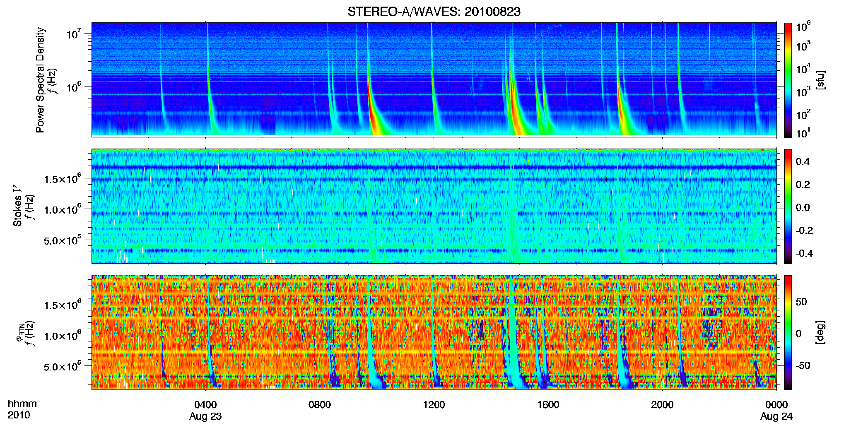Screen dimensions: 868x447
Task: Click the 0.4 label on Stokes colorbar
Action: 803,162
